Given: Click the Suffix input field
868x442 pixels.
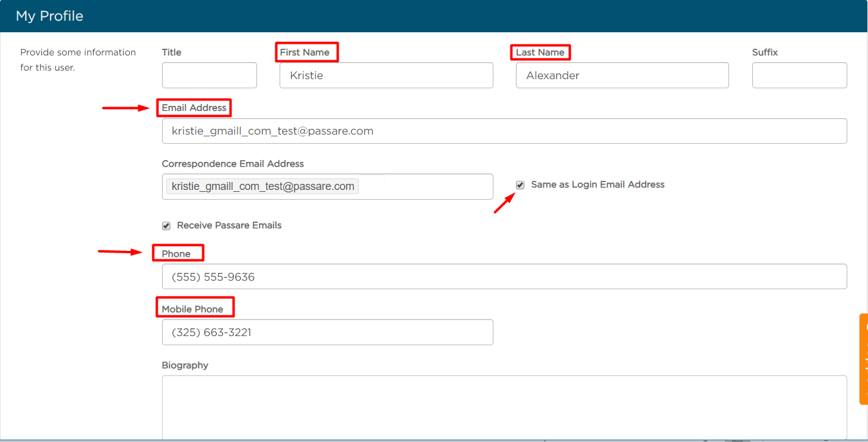Looking at the screenshot, I should (800, 75).
